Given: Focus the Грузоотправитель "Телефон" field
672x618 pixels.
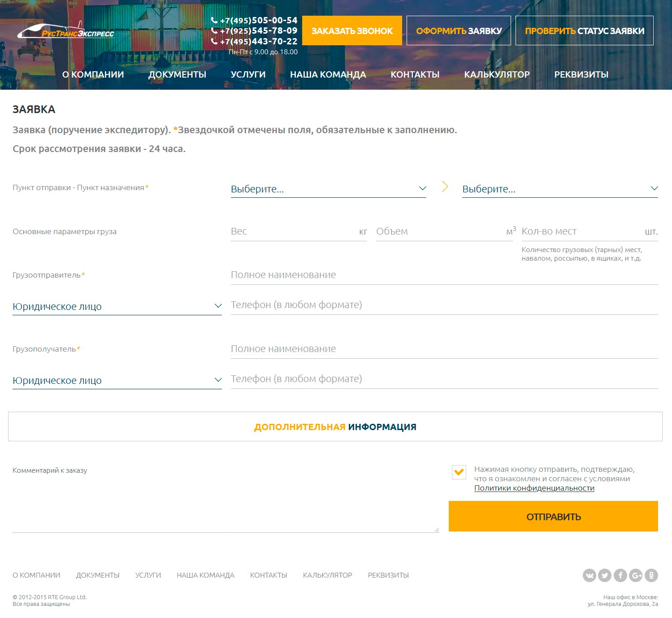Looking at the screenshot, I should pos(444,305).
